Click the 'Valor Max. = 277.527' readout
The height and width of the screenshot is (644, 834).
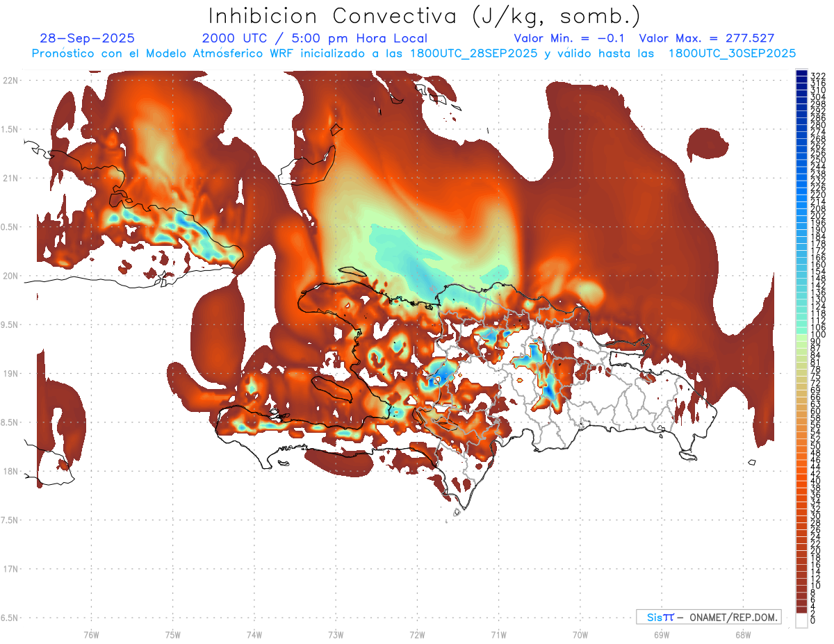point(707,39)
